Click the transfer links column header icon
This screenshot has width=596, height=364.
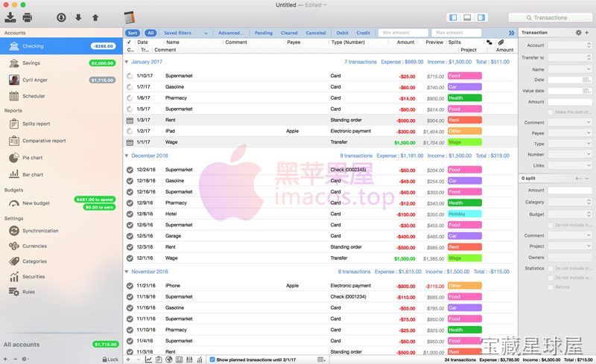point(489,42)
